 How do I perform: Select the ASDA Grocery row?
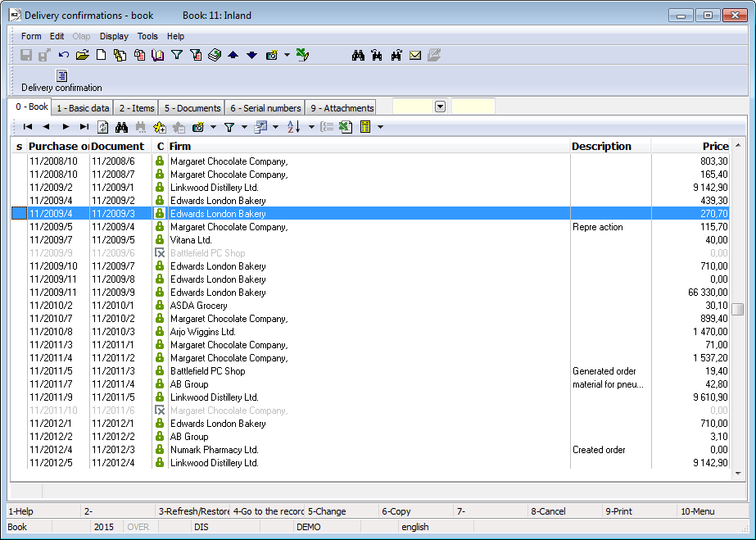[369, 306]
